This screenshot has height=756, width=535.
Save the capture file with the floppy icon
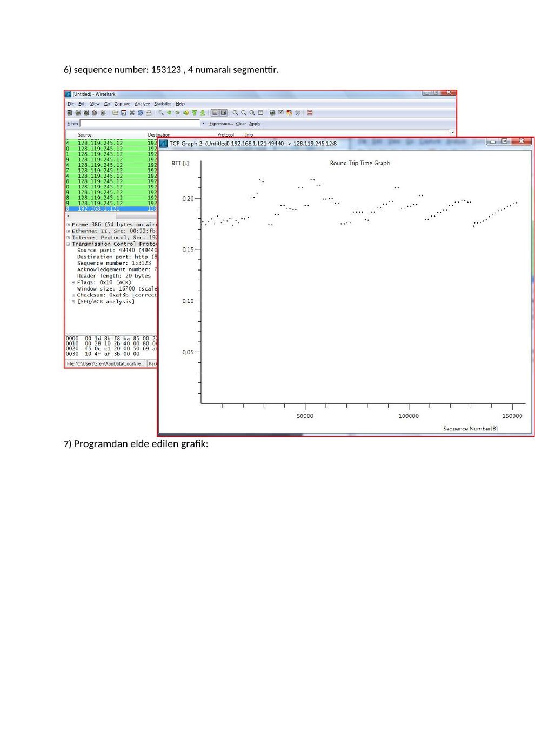124,113
